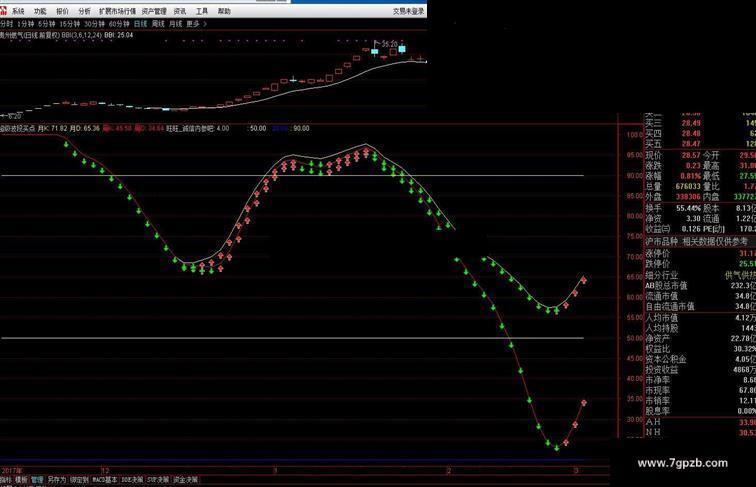Click the 外盘 338306 value
Image resolution: width=756 pixels, height=487 pixels.
tap(688, 197)
